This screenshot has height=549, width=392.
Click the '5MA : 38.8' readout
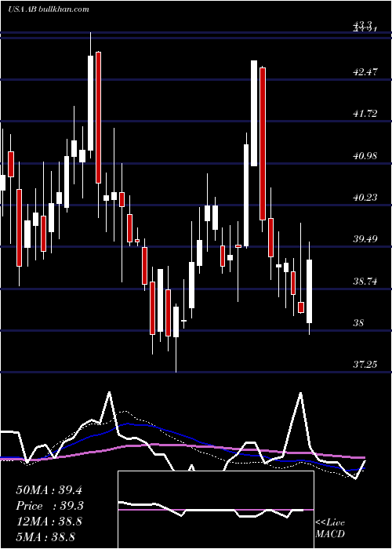pyautogui.click(x=45, y=536)
